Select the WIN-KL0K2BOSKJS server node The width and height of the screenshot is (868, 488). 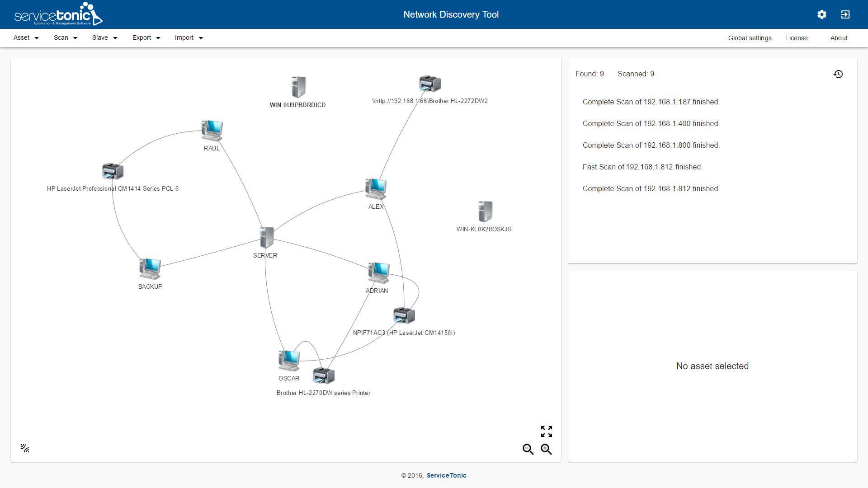484,211
